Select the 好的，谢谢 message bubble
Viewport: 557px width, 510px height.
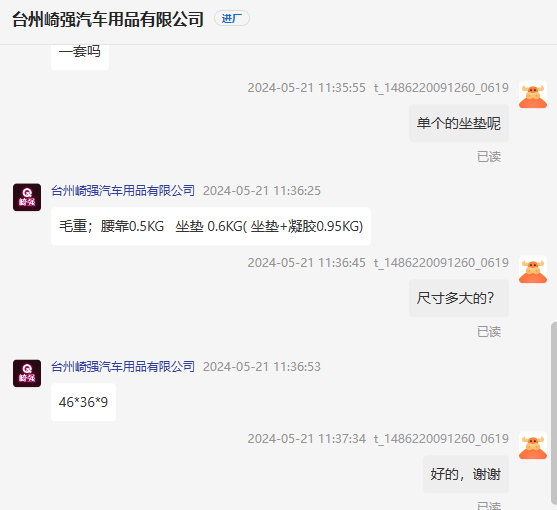click(466, 474)
